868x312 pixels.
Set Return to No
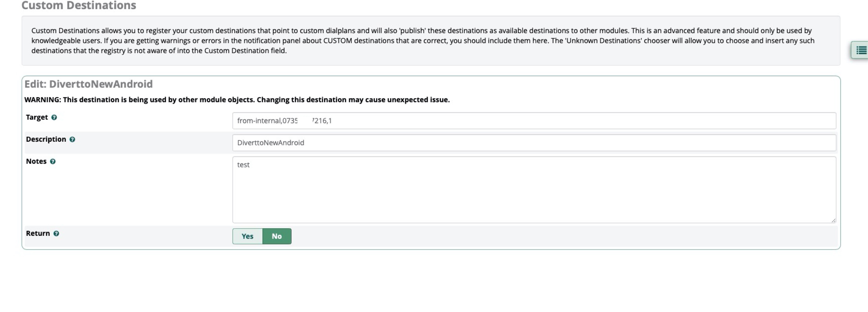coord(277,236)
